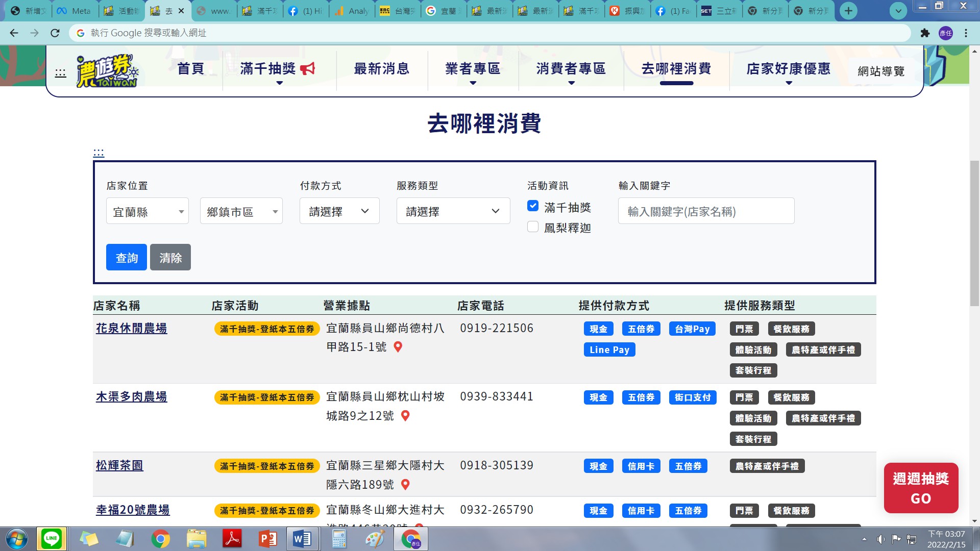Click the map pin for 木渠多肉農場 address

coord(405,416)
